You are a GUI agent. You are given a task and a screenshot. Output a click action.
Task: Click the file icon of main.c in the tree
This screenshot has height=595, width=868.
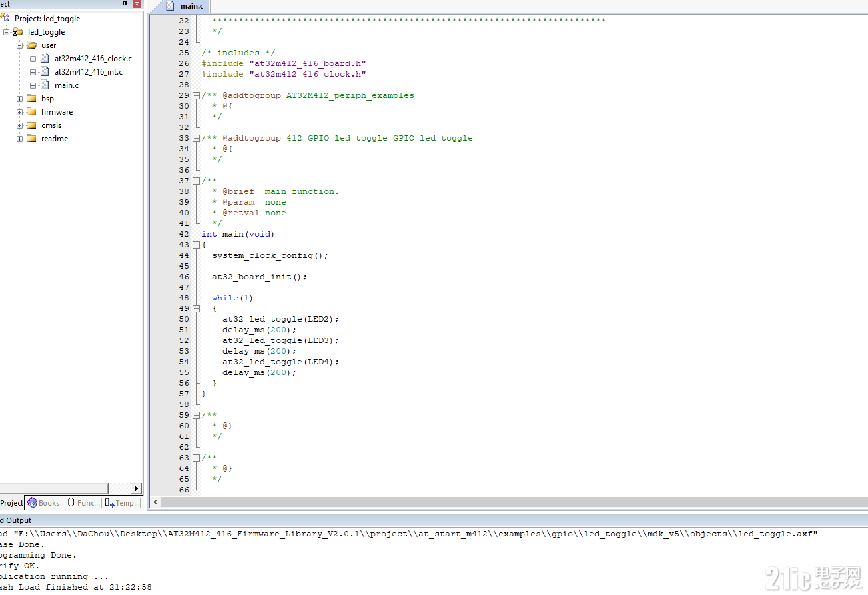pos(45,85)
